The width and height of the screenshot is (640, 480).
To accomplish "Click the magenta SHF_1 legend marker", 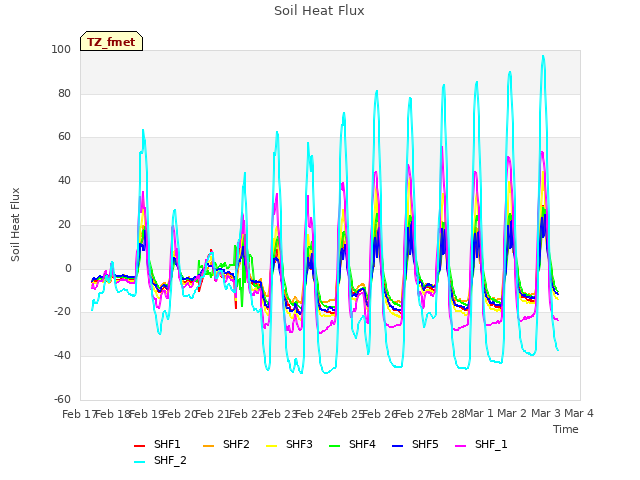I will pos(460,446).
